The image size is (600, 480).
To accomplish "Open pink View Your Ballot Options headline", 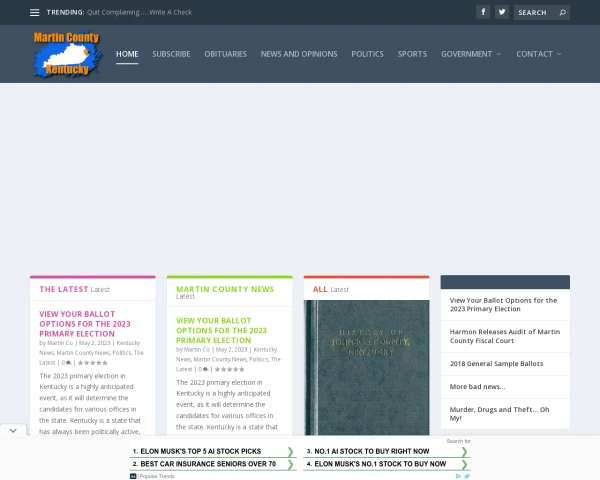I will (85, 324).
